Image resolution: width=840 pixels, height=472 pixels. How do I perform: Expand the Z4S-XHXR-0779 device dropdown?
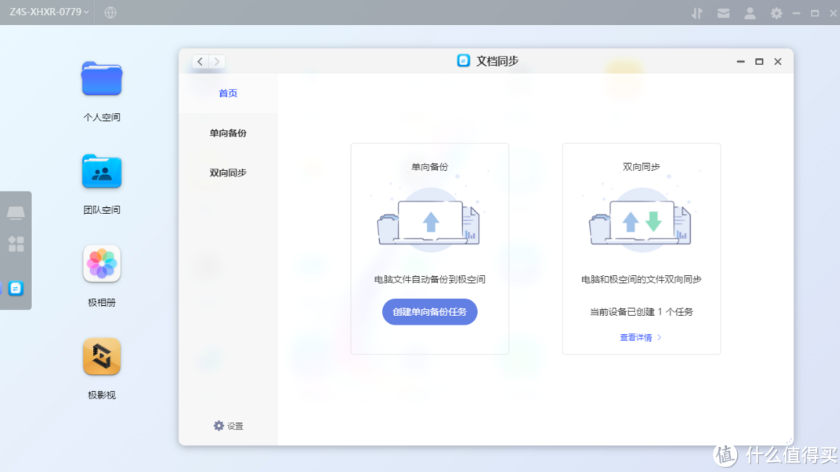point(49,12)
